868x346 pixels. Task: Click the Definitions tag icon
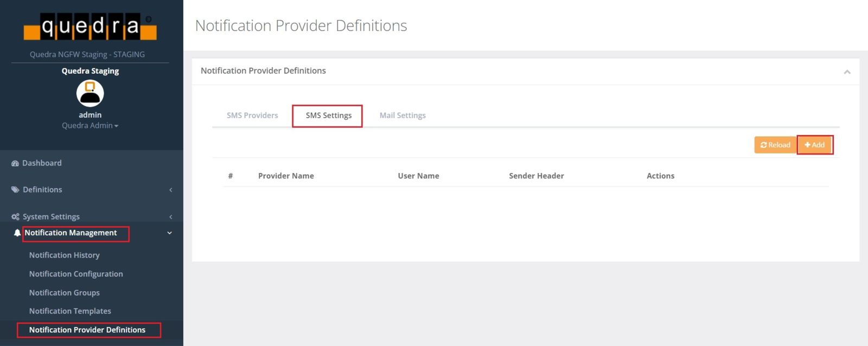(15, 190)
